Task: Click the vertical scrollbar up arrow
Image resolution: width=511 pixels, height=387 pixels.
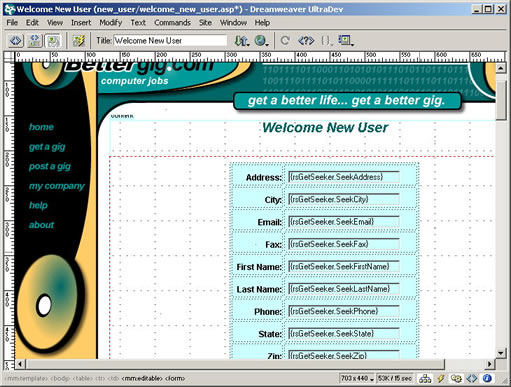Action: click(x=501, y=68)
